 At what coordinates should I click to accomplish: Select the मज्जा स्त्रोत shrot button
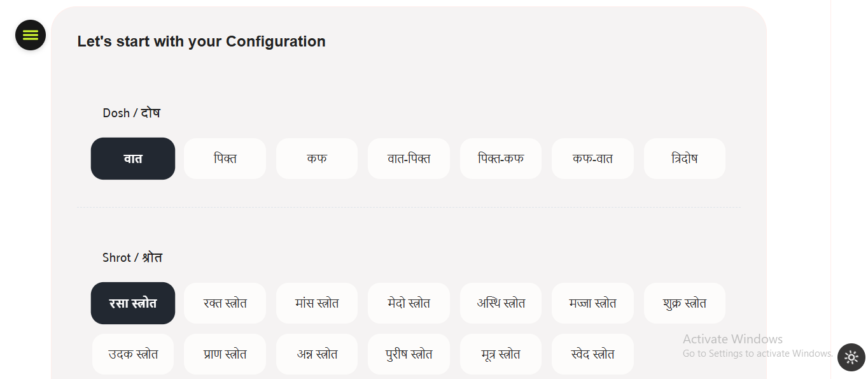click(592, 303)
